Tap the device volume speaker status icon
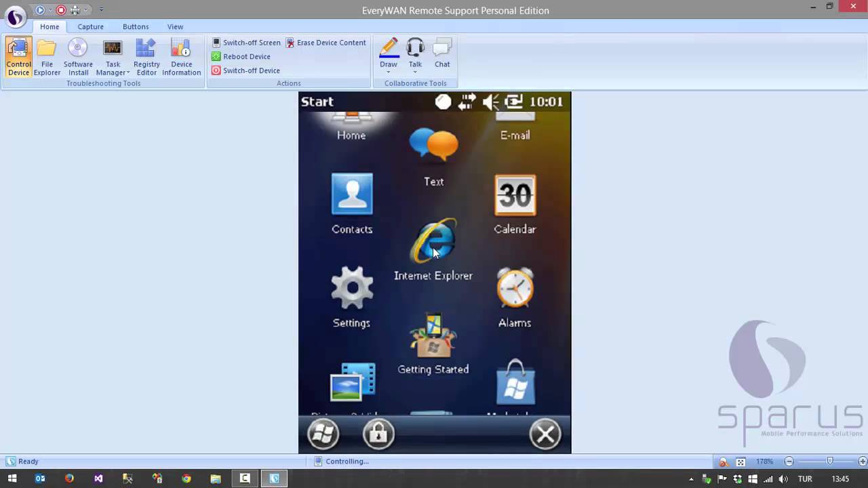This screenshot has height=488, width=868. 490,102
